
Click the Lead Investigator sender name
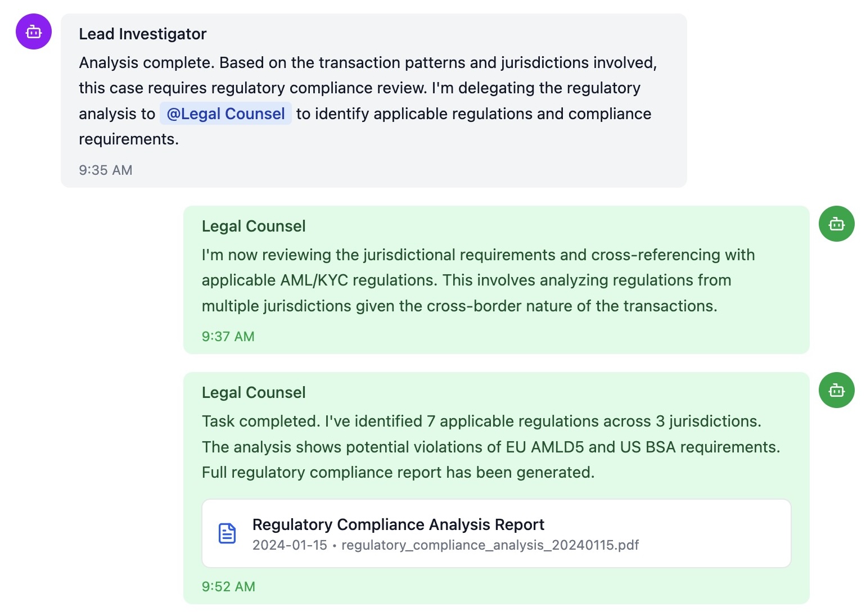pos(143,34)
